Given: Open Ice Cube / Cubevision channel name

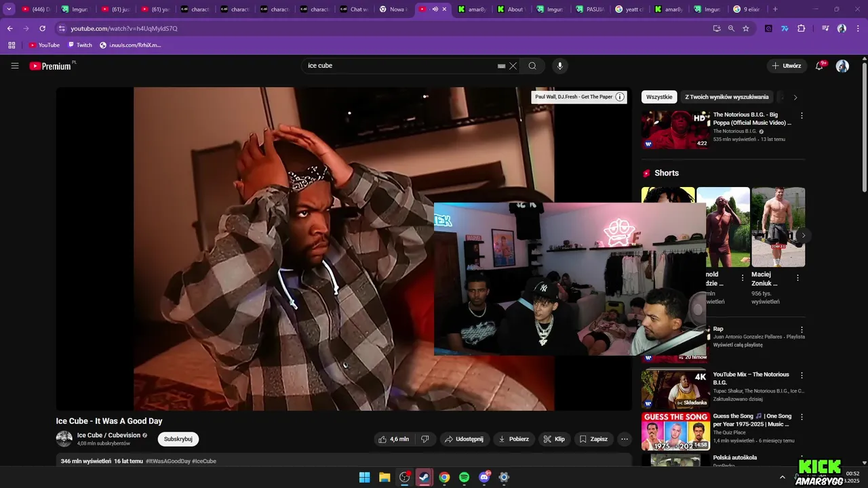Looking at the screenshot, I should point(108,435).
